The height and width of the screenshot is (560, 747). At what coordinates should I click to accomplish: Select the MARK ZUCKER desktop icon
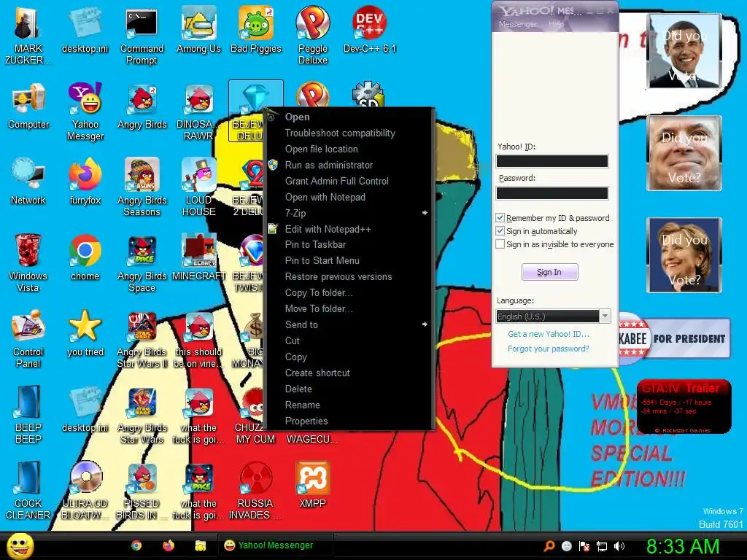(28, 36)
